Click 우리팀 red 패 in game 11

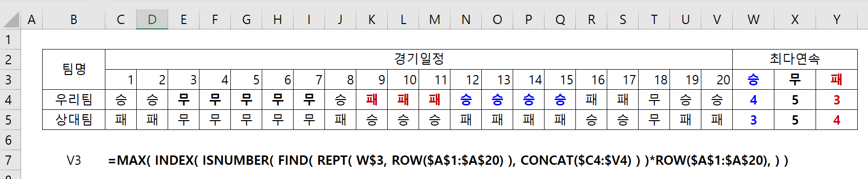(x=434, y=100)
